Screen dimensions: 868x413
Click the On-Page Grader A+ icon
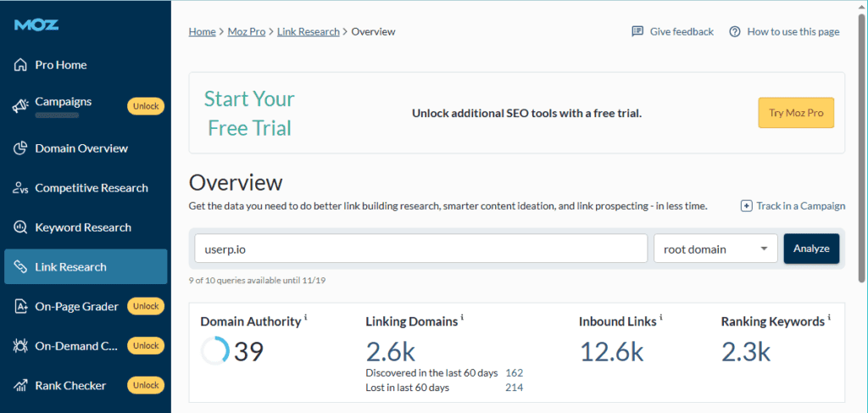20,307
